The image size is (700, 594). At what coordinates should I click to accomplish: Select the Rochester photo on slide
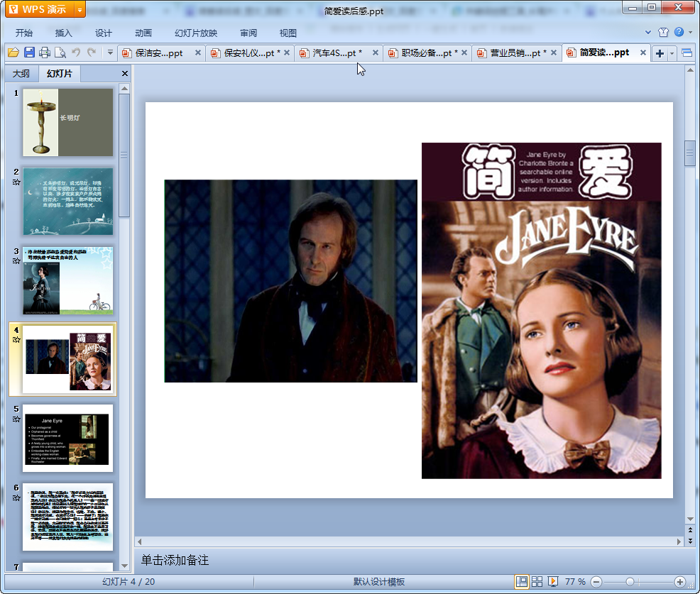pyautogui.click(x=290, y=281)
